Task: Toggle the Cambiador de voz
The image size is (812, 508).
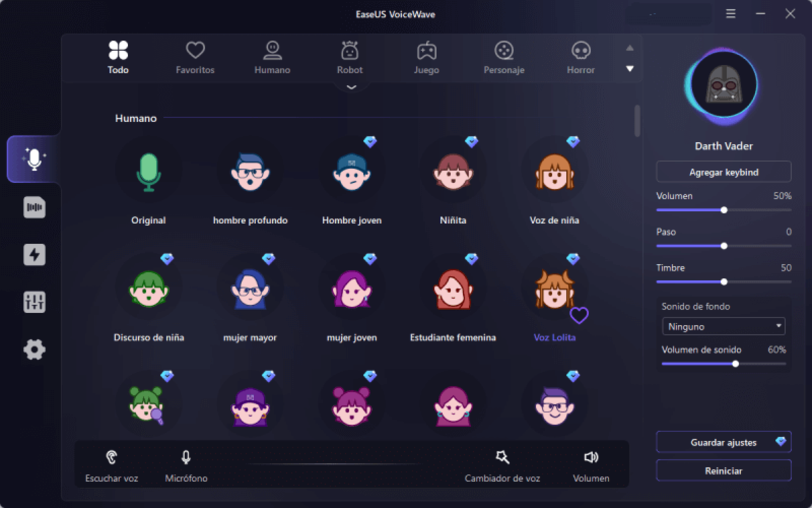Action: [502, 466]
